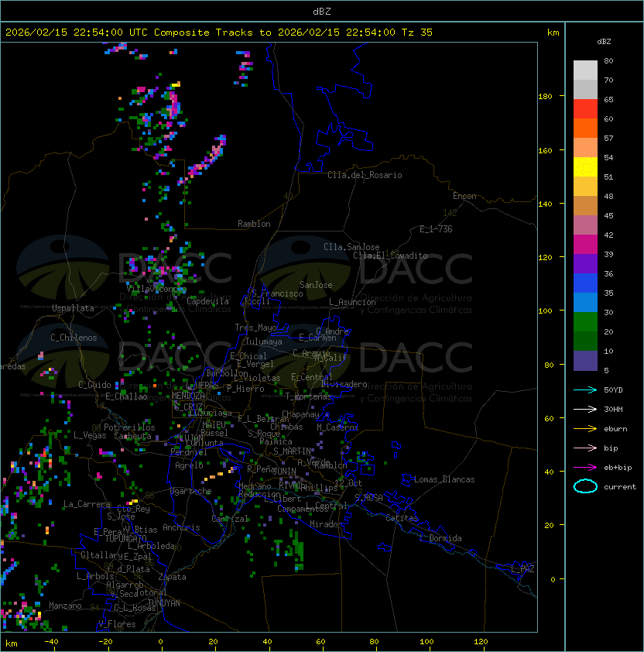
Task: Click the 'eb+bip' legend label
Action: [x=618, y=468]
